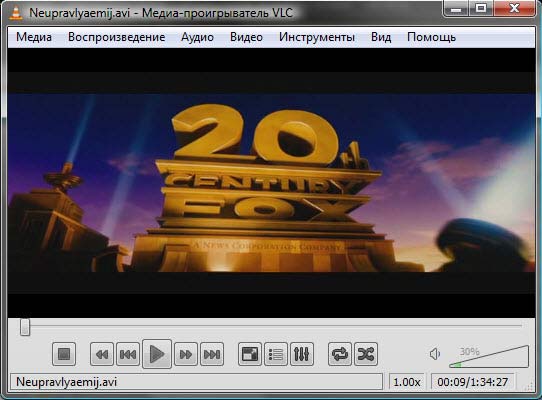This screenshot has width=542, height=400.
Task: Click the 00:09/1:34:27 time display
Action: coord(473,382)
